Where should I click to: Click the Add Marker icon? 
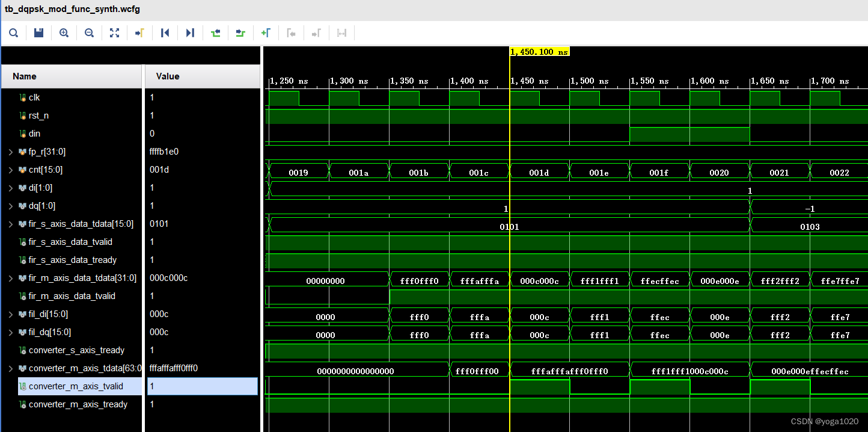click(266, 33)
